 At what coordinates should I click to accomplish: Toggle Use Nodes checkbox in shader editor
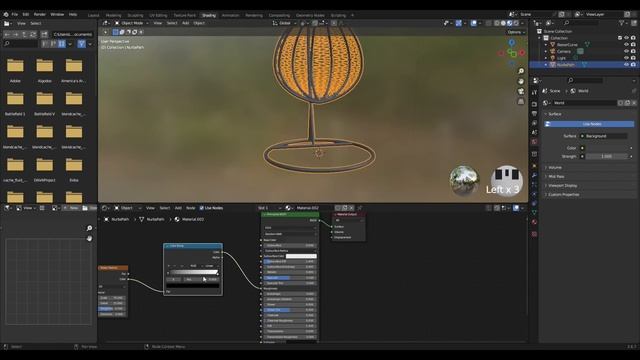(202, 208)
